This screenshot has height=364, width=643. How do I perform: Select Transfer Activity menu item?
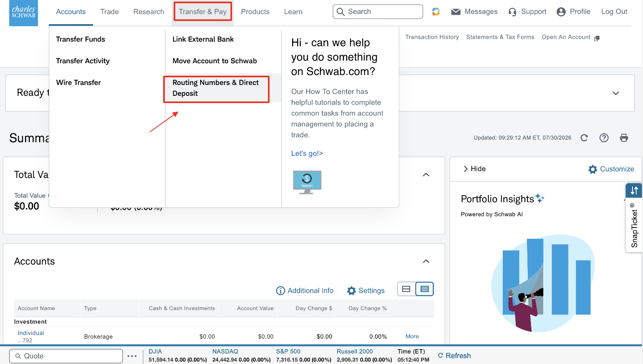[x=83, y=61]
